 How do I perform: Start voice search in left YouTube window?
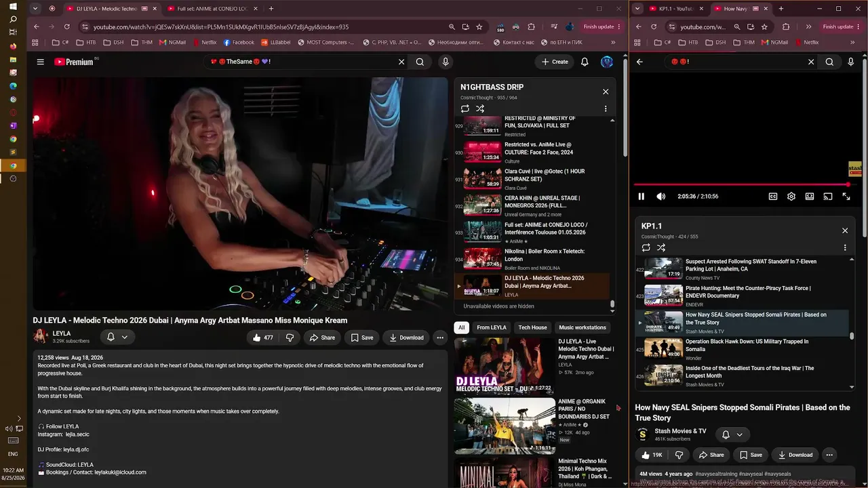point(446,62)
